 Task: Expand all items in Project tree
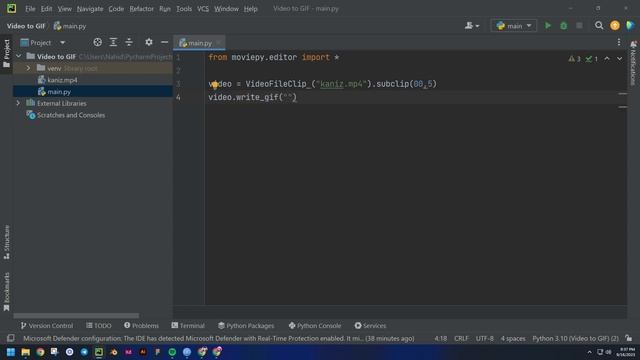click(x=113, y=42)
